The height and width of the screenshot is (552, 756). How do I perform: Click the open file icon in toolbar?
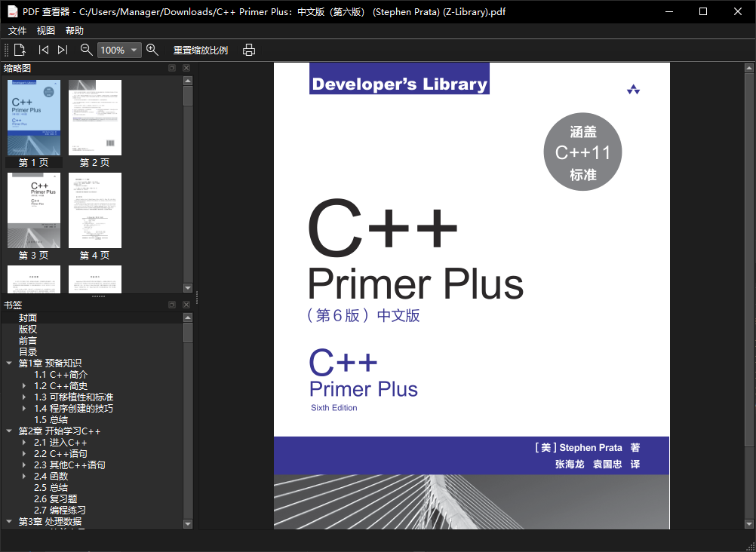(x=20, y=50)
